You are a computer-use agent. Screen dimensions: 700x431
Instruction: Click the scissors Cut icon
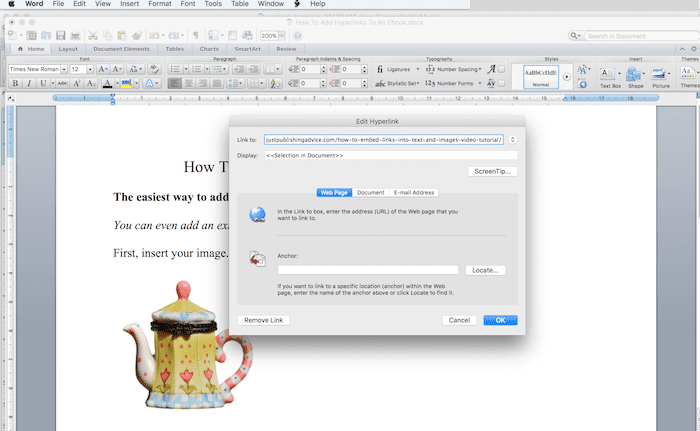click(93, 35)
